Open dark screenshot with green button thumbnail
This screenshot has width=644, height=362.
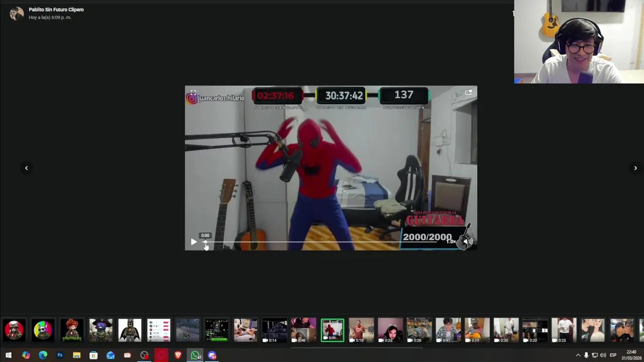click(216, 330)
